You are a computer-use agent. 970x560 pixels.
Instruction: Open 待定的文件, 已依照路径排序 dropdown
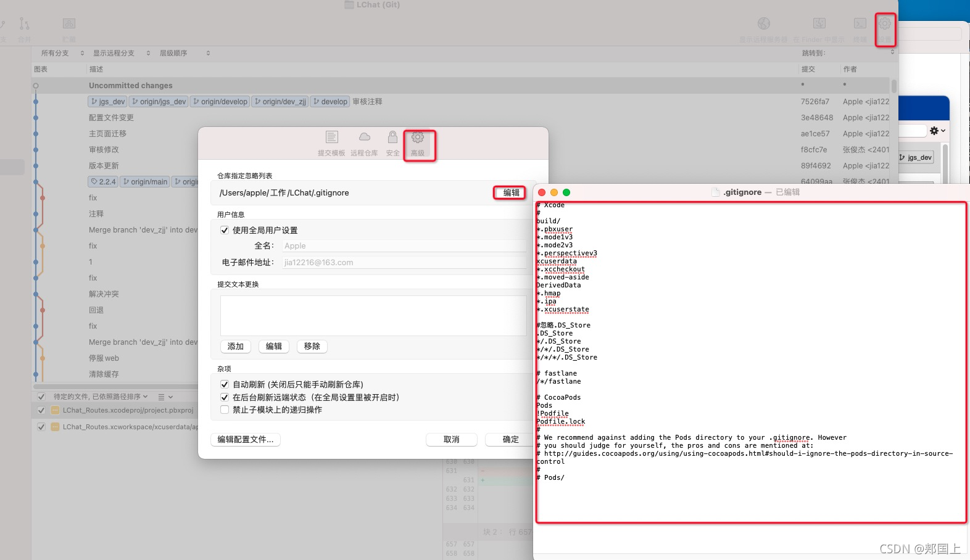[101, 397]
